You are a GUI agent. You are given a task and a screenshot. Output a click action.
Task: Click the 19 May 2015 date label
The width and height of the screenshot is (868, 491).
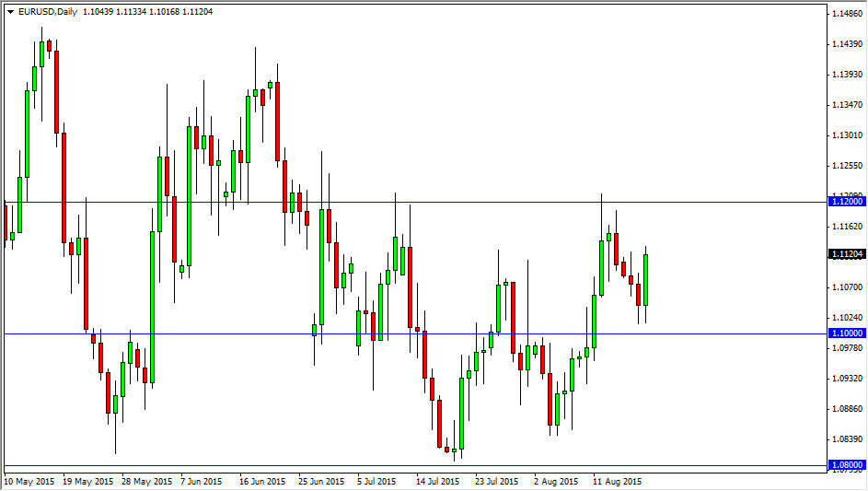point(88,482)
